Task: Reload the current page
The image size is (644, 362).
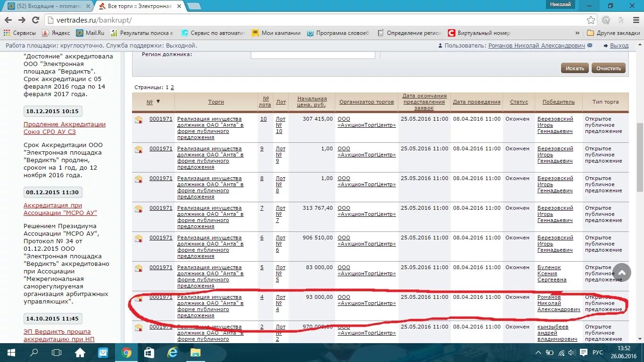Action: pos(35,20)
